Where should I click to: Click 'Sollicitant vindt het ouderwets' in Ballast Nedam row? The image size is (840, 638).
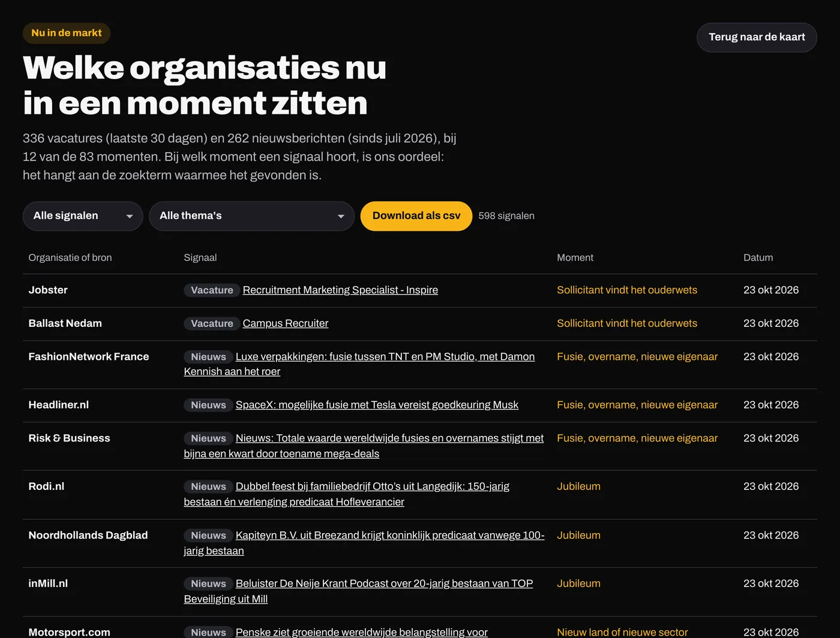[x=627, y=323]
